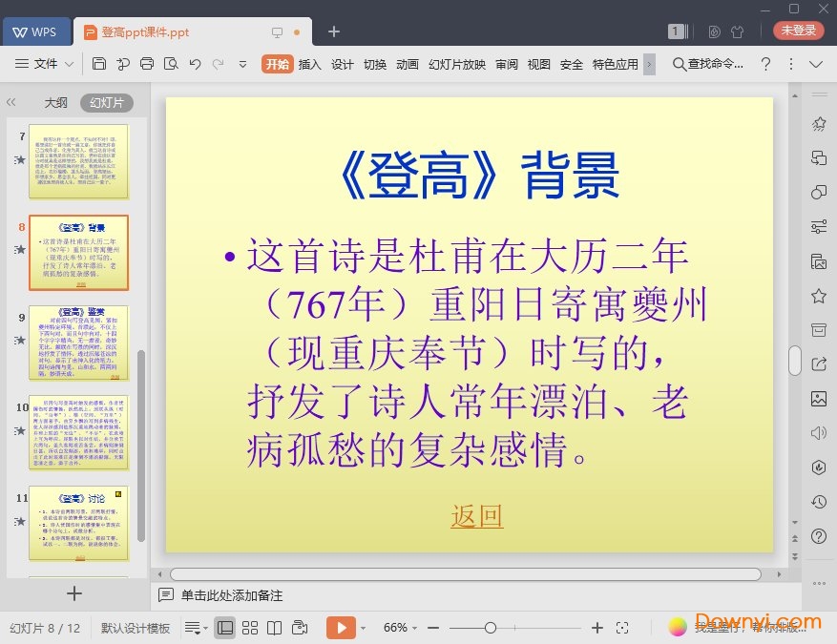Click the zoom slider handle

tap(490, 628)
